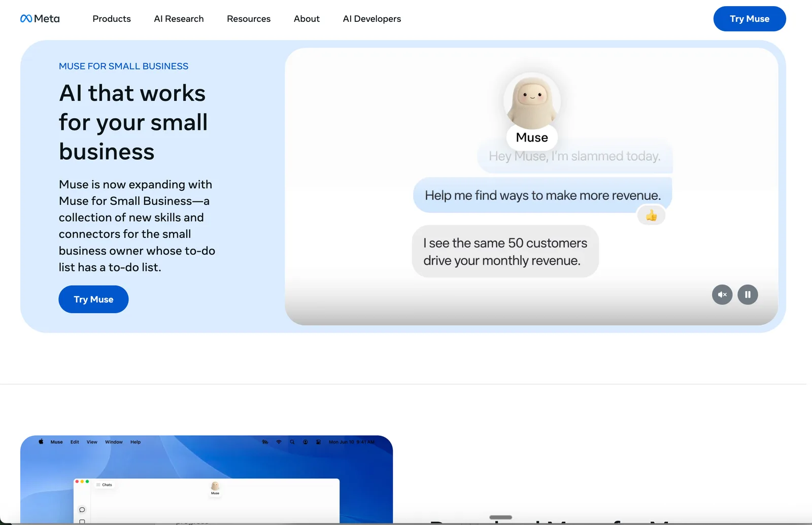Viewport: 812px width, 525px height.
Task: Click the user account icon in the Mac preview menu bar
Action: click(306, 442)
